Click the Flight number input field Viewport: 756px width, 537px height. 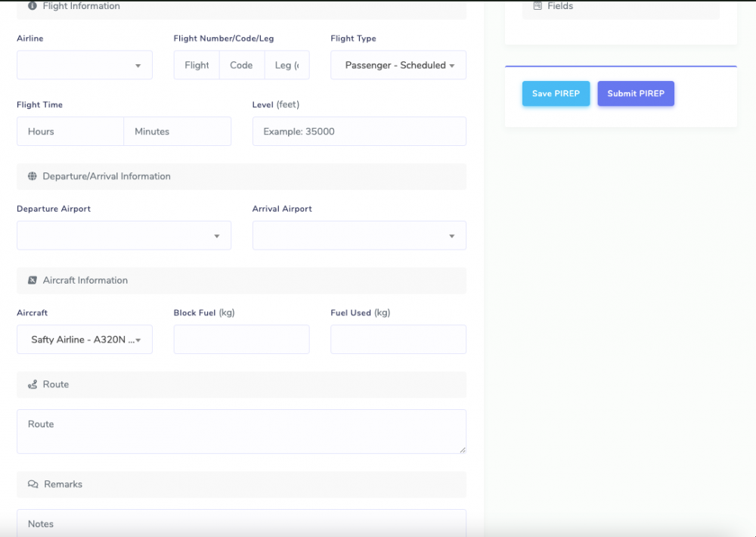point(197,66)
